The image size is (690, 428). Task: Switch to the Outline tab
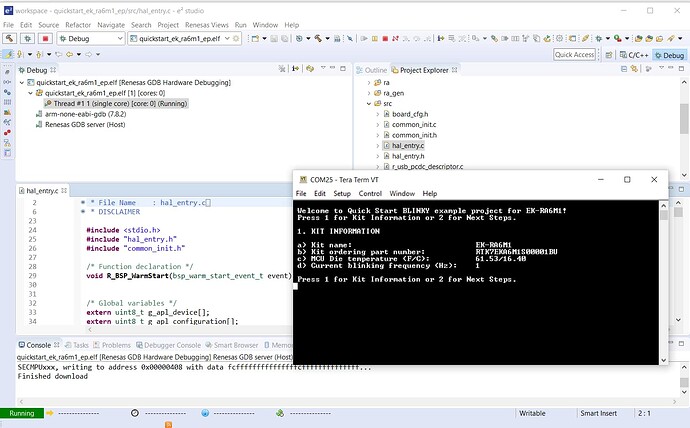point(375,70)
